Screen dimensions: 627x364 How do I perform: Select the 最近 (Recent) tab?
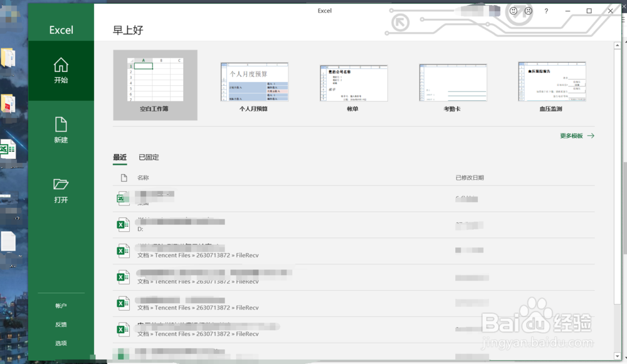[x=120, y=157]
